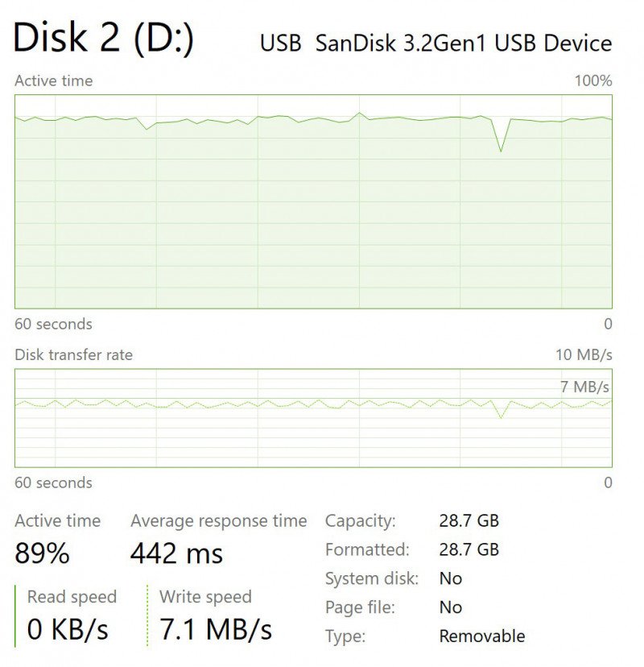Click the Average response time label
644x667 pixels.
click(x=218, y=521)
